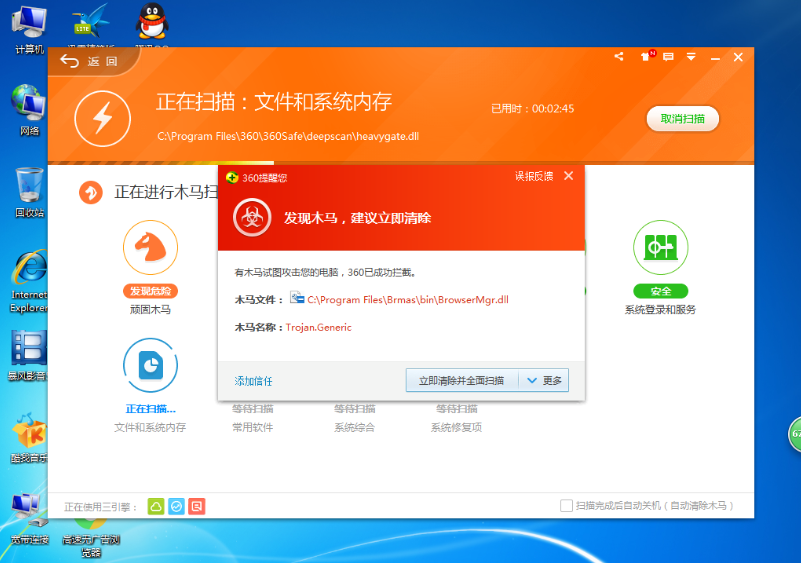The width and height of the screenshot is (801, 563).
Task: Open Internet Explorer desktop icon
Action: tap(29, 281)
